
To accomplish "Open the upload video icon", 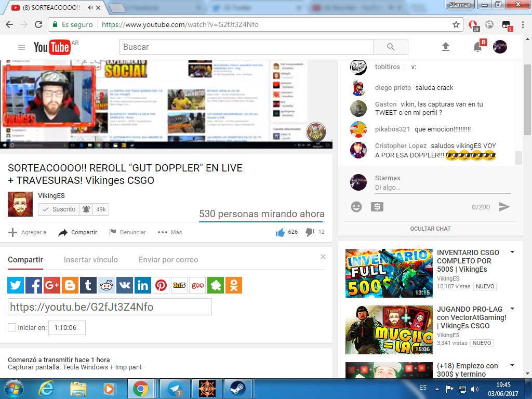I will 445,47.
